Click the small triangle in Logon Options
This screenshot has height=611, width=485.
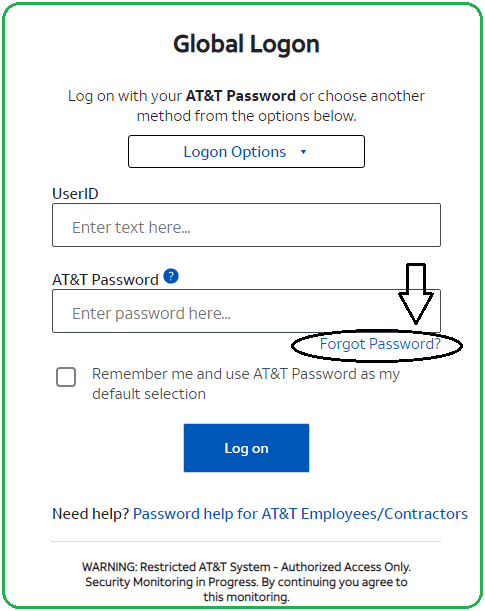coord(303,152)
